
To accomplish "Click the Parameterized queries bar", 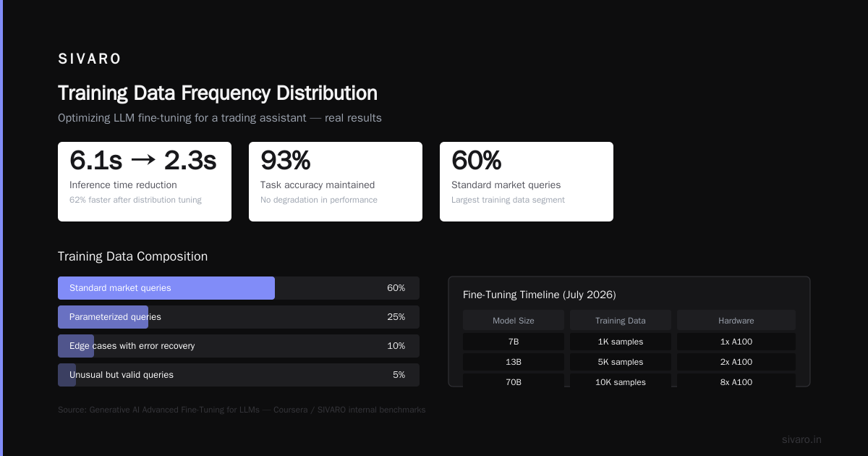I will click(x=239, y=317).
